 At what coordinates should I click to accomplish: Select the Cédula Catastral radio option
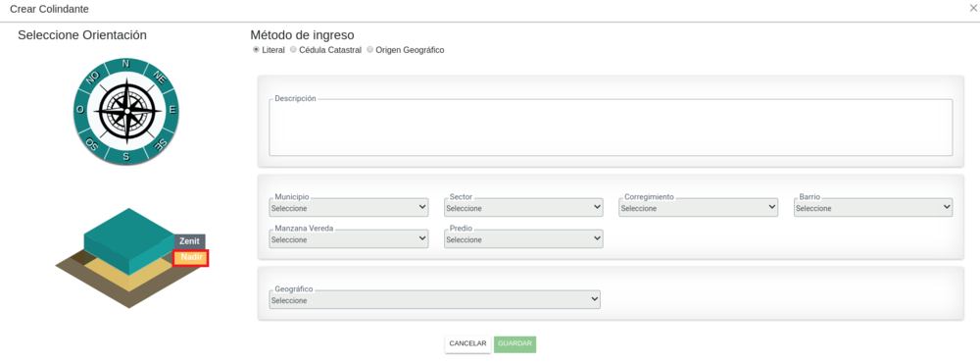(x=293, y=50)
